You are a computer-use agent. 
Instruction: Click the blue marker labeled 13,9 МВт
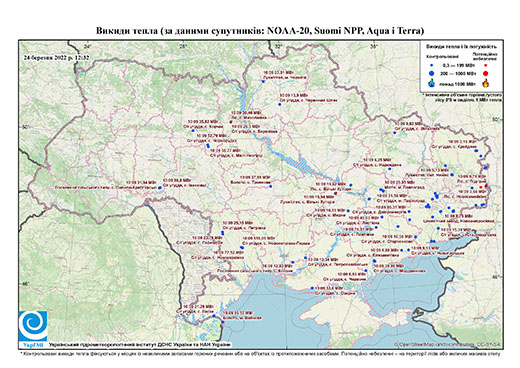pos(280,104)
